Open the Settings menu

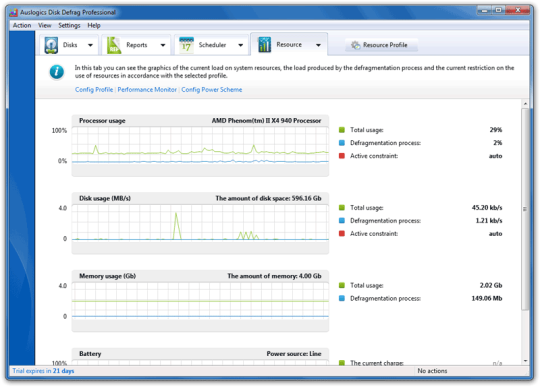pos(69,25)
